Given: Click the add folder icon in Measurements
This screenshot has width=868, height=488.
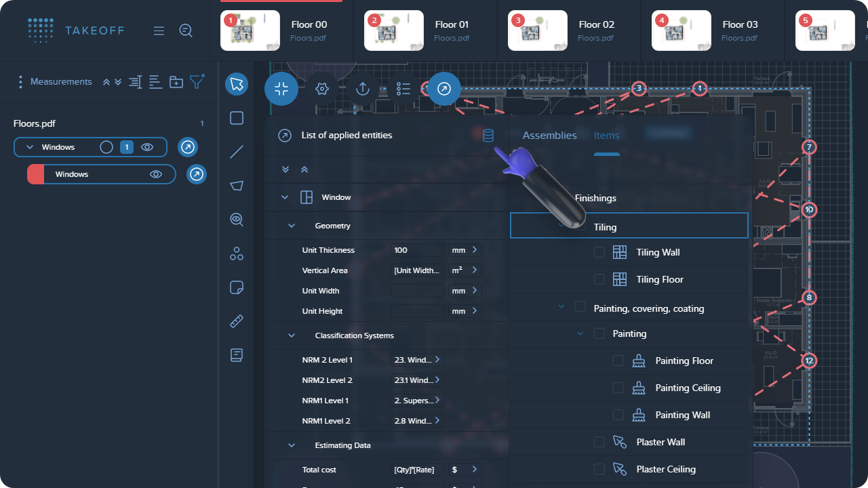Looking at the screenshot, I should (176, 82).
